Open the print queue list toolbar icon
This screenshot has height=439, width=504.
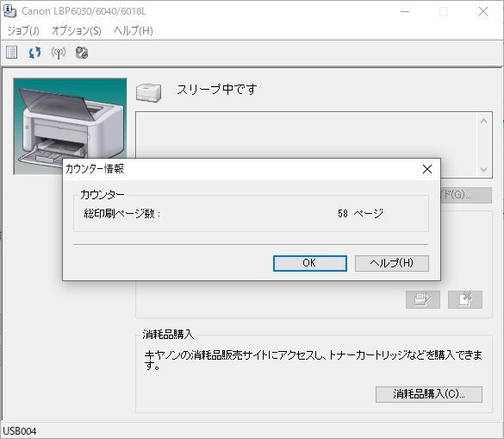(x=11, y=53)
